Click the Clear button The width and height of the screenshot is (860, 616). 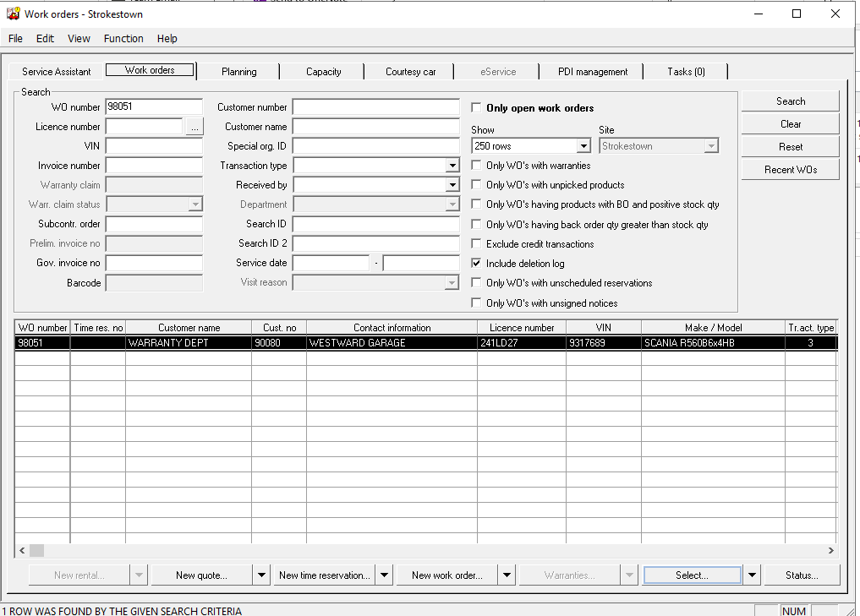[791, 124]
